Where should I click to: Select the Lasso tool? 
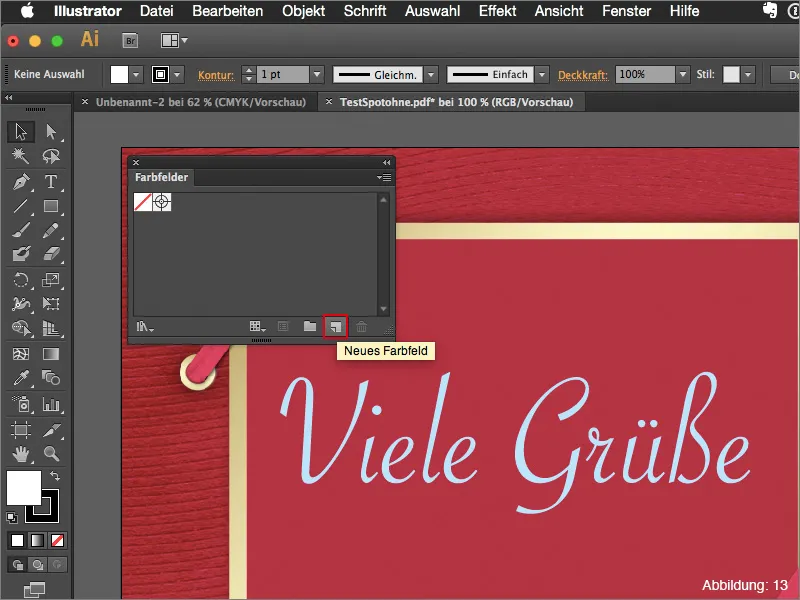click(51, 156)
